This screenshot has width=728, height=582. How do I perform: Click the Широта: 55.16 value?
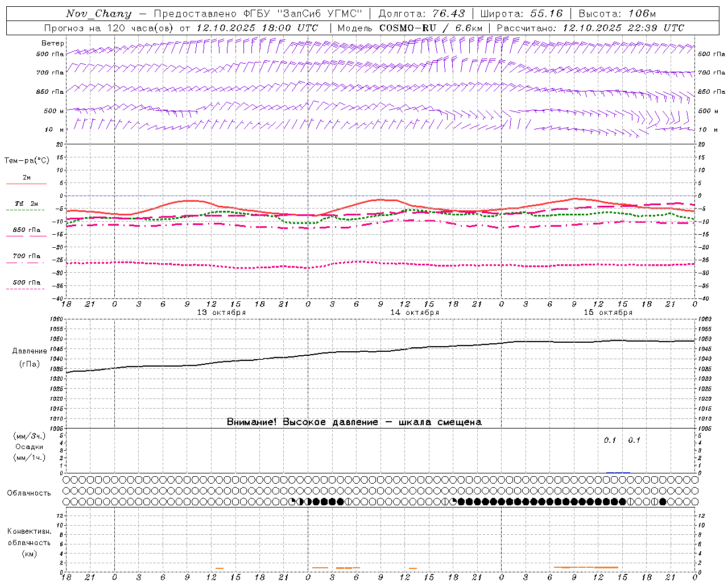[522, 14]
